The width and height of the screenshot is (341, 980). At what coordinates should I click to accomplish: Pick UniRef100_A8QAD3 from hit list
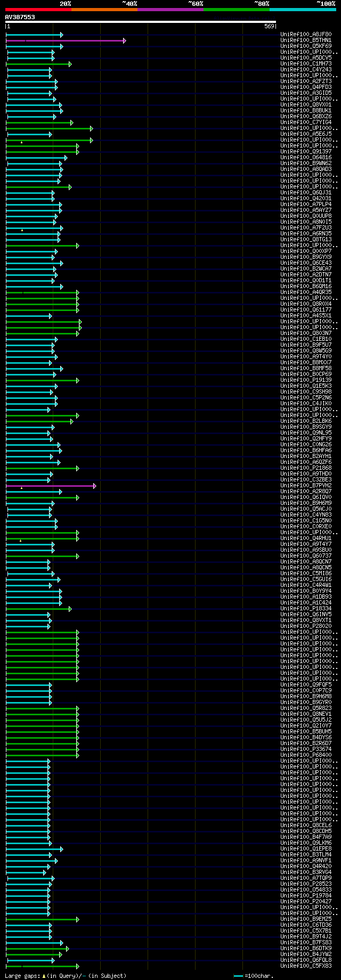306,169
